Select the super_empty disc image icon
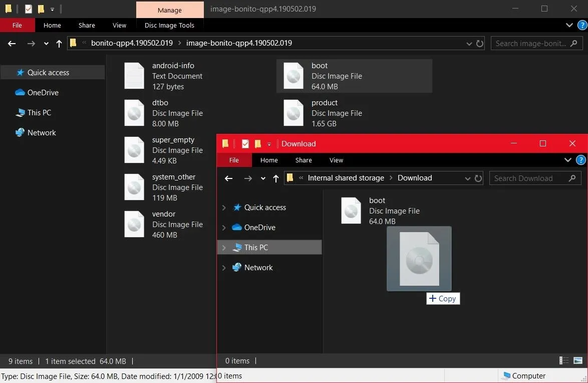The width and height of the screenshot is (588, 383). tap(134, 150)
